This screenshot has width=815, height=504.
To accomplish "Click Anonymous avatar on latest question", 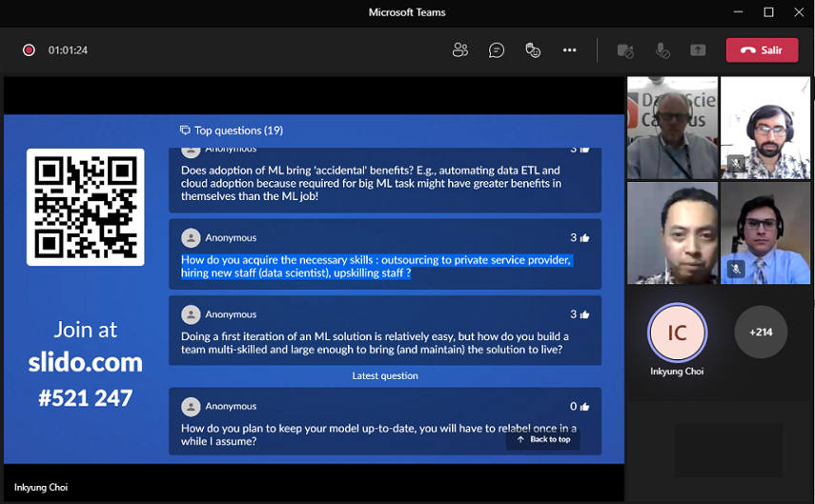I will [191, 407].
